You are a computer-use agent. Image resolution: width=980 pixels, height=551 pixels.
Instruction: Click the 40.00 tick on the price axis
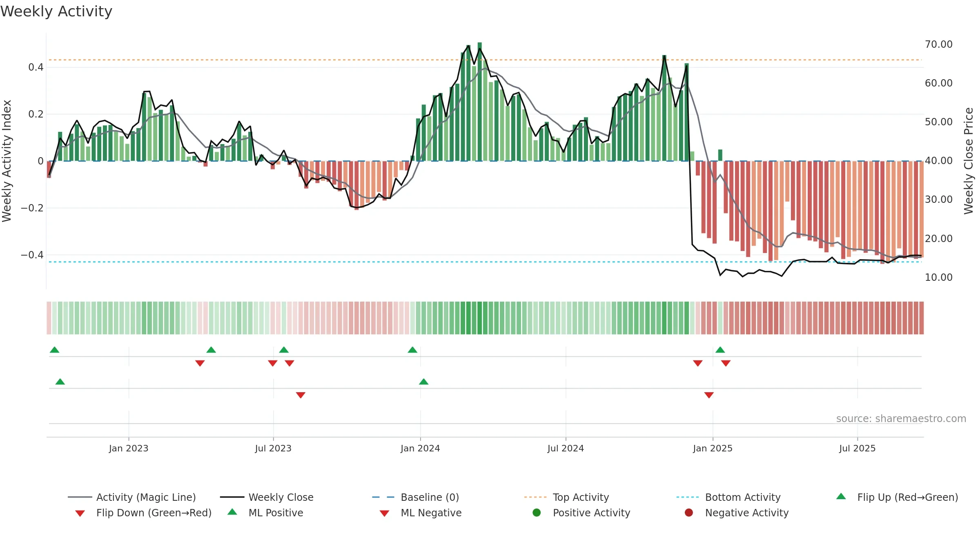(939, 160)
